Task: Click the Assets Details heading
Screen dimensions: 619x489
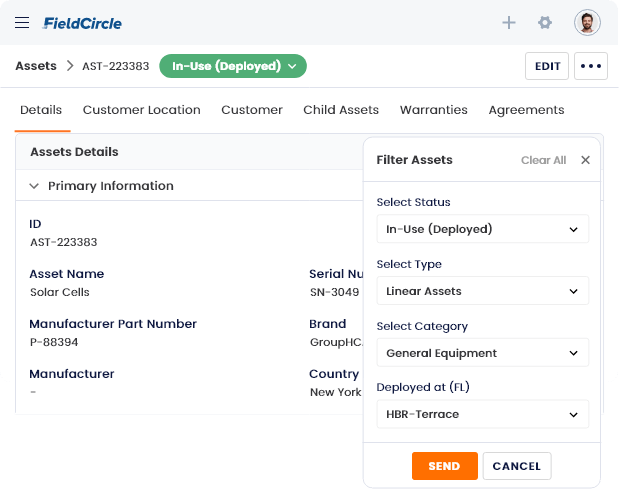Action: tap(74, 152)
